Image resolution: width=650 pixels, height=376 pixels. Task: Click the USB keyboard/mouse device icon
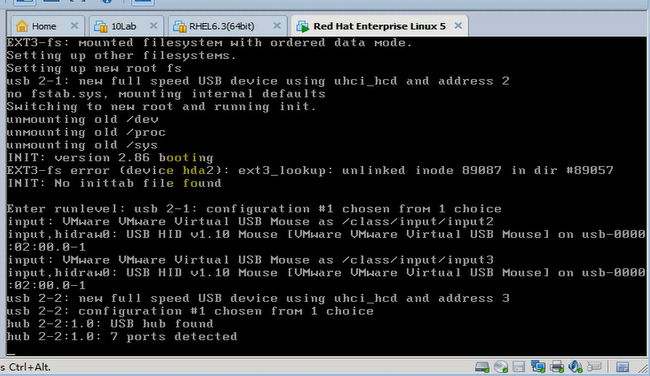[594, 367]
